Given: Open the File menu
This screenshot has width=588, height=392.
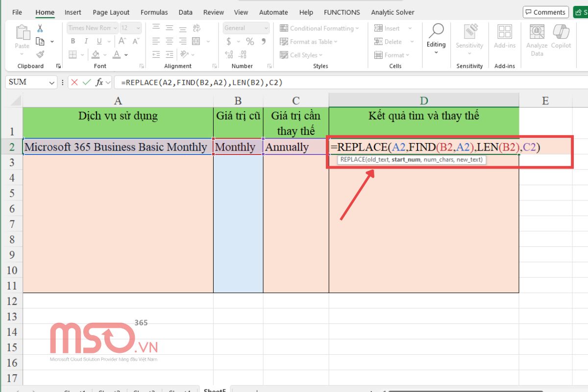Looking at the screenshot, I should click(x=17, y=12).
